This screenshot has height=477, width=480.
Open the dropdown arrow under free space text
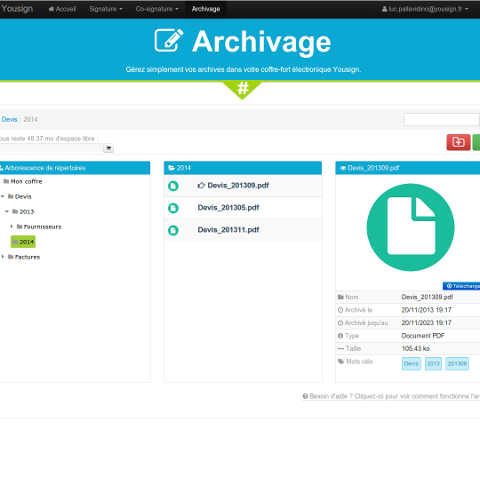pyautogui.click(x=108, y=148)
